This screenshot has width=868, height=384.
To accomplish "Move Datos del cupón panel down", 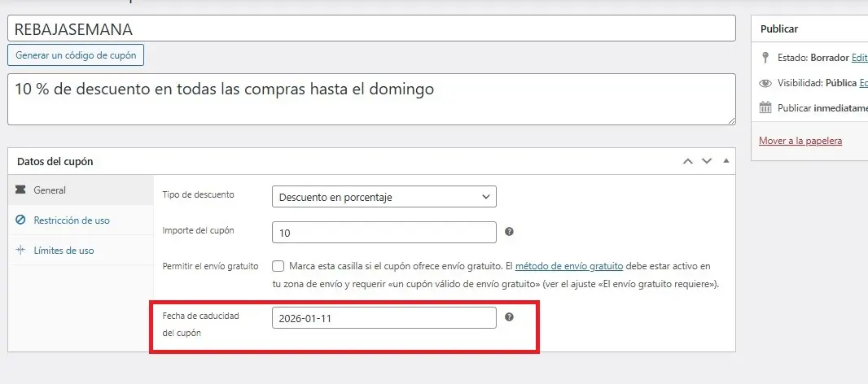I will point(707,161).
